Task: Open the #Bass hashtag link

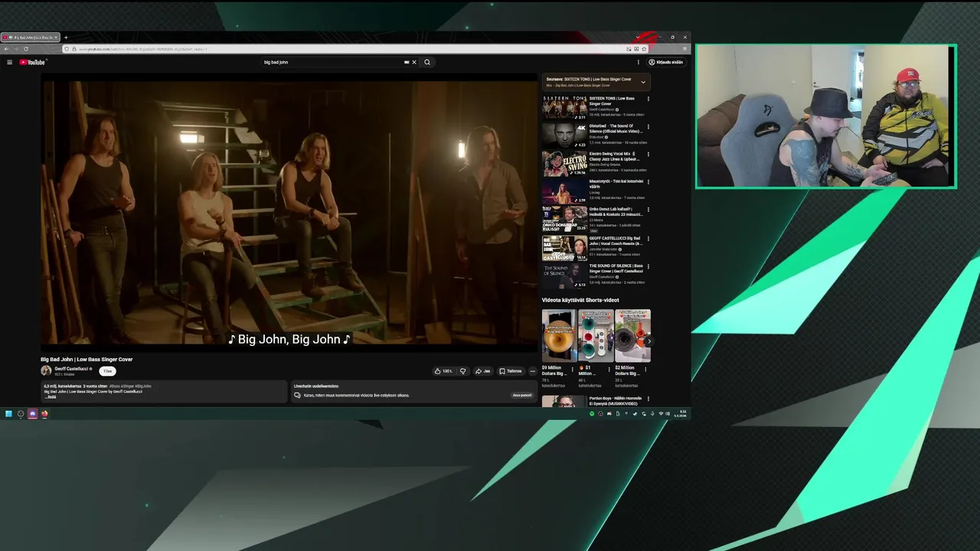Action: point(116,386)
